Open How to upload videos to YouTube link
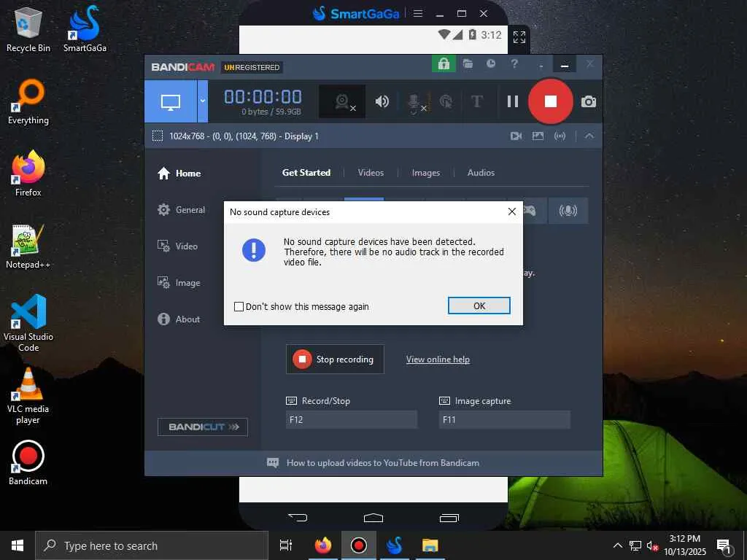 click(382, 463)
